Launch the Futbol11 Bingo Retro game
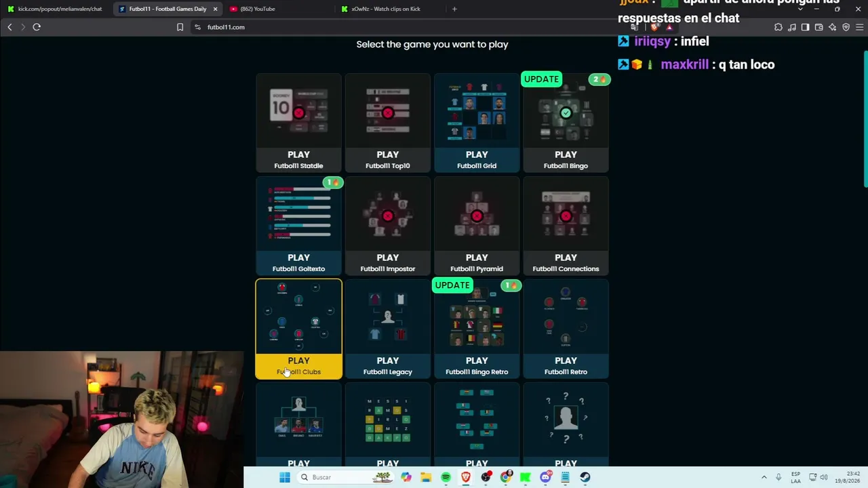The width and height of the screenshot is (868, 488). click(477, 329)
